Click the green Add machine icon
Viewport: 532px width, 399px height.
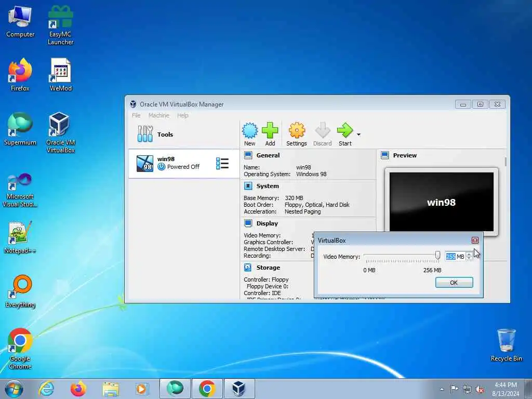[x=270, y=130]
